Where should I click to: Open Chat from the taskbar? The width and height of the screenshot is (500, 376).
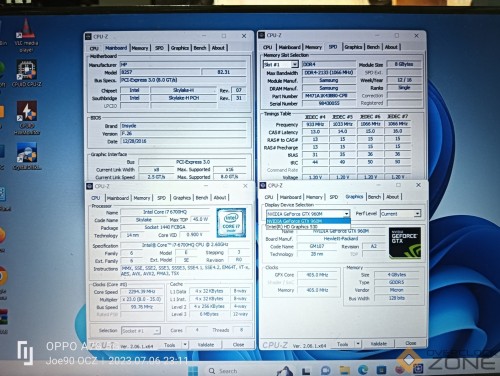(325, 371)
